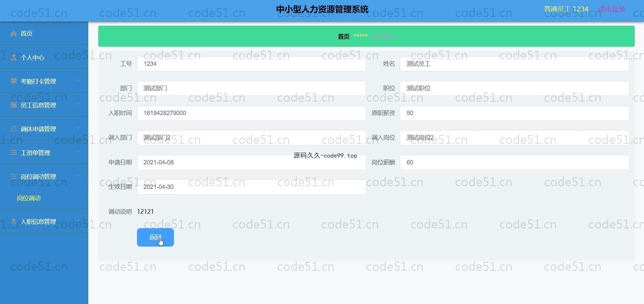Viewport: 644px width, 304px height.
Task: Collapse 岗位调动管理 via its up chevron
Action: (78, 175)
